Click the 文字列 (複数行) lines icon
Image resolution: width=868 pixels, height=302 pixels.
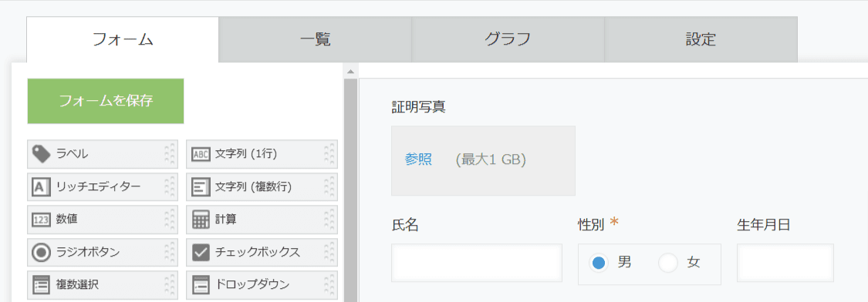tap(201, 187)
